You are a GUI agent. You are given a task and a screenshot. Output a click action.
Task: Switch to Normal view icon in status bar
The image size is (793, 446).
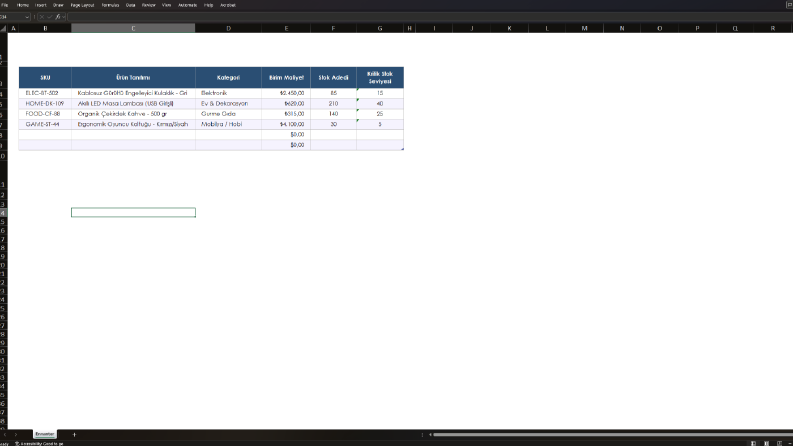754,443
